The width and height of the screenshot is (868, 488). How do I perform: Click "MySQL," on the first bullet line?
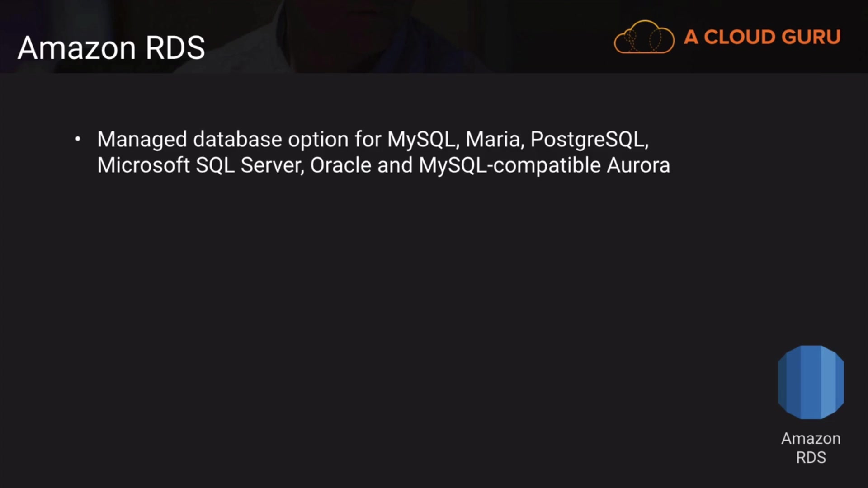(x=423, y=140)
